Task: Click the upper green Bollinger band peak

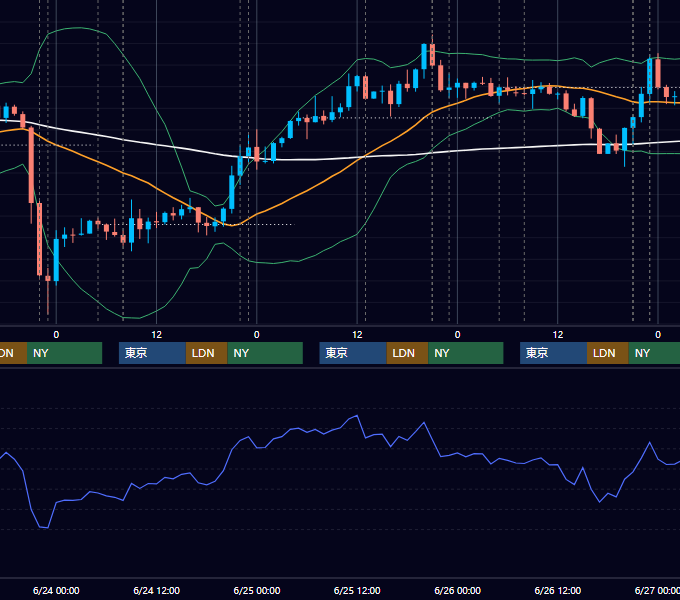Action: point(78,28)
